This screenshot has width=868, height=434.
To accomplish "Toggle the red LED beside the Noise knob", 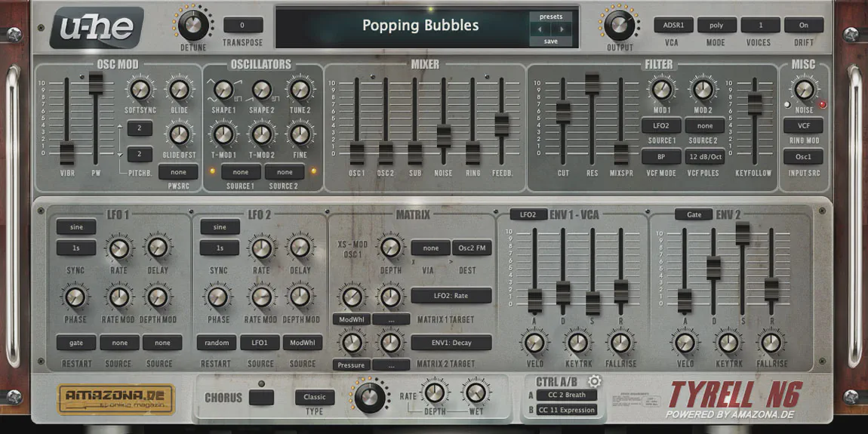I will click(822, 105).
